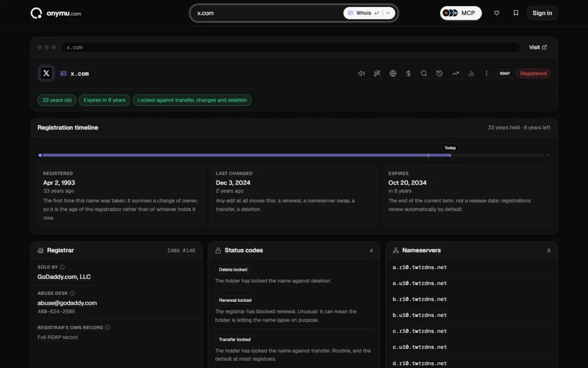Click the Visit external link
Image resolution: width=588 pixels, height=368 pixels.
click(x=538, y=47)
